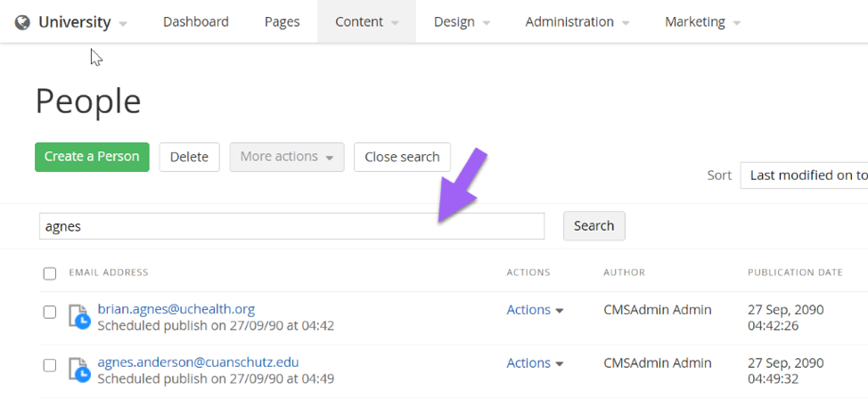Viewport: 868px width, 398px height.
Task: Go to the Dashboard menu item
Action: (195, 22)
